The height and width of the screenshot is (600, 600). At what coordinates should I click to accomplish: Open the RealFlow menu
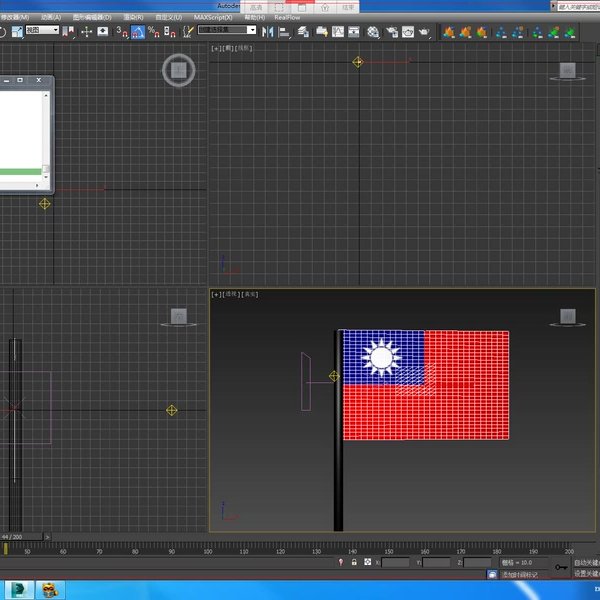[287, 17]
